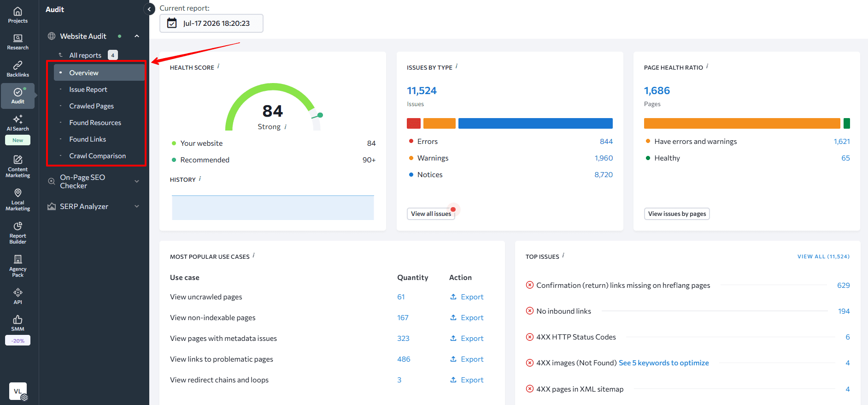This screenshot has width=868, height=405.
Task: Click the Healthy pages count 65
Action: click(845, 158)
